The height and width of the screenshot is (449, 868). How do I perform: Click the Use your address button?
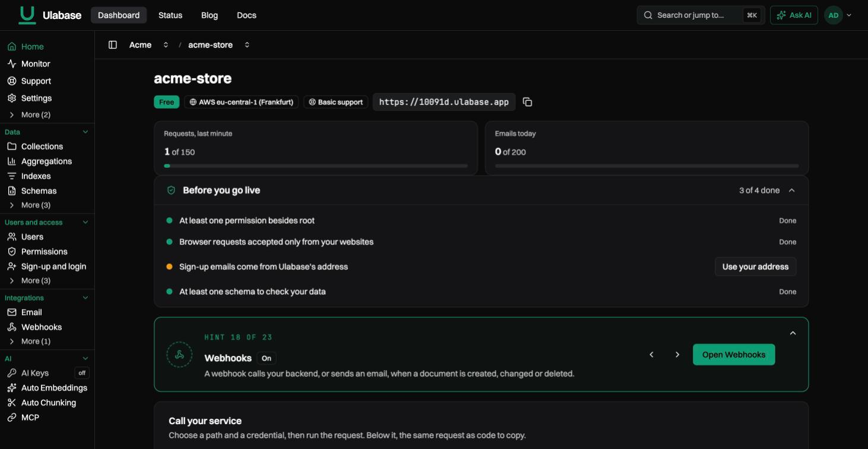click(755, 267)
